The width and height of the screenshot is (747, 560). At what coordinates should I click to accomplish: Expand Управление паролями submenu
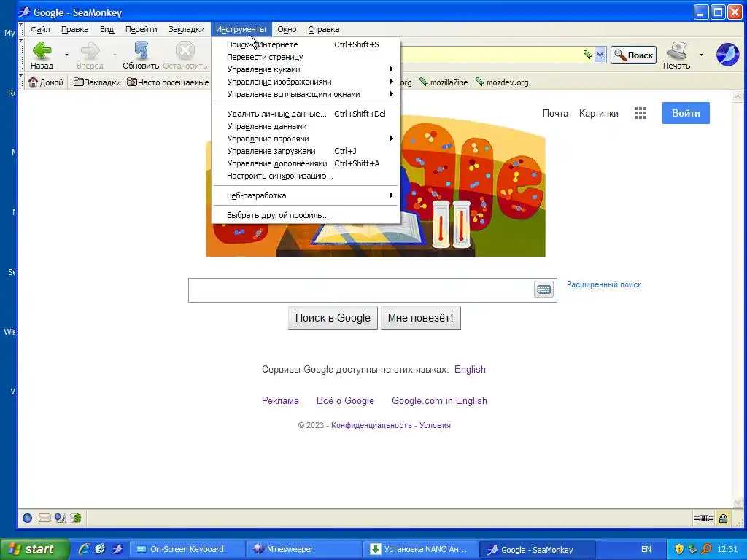[x=306, y=139]
